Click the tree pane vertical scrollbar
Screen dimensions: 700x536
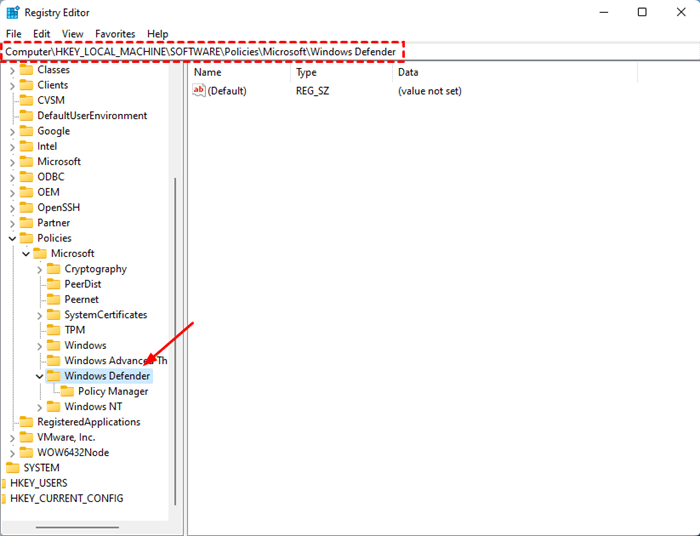click(175, 341)
